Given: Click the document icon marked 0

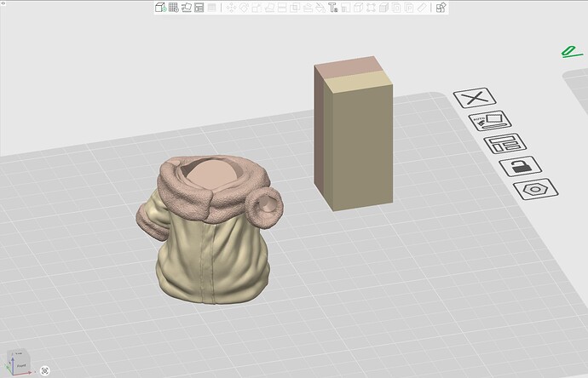Looking at the screenshot, I should click(x=396, y=7).
